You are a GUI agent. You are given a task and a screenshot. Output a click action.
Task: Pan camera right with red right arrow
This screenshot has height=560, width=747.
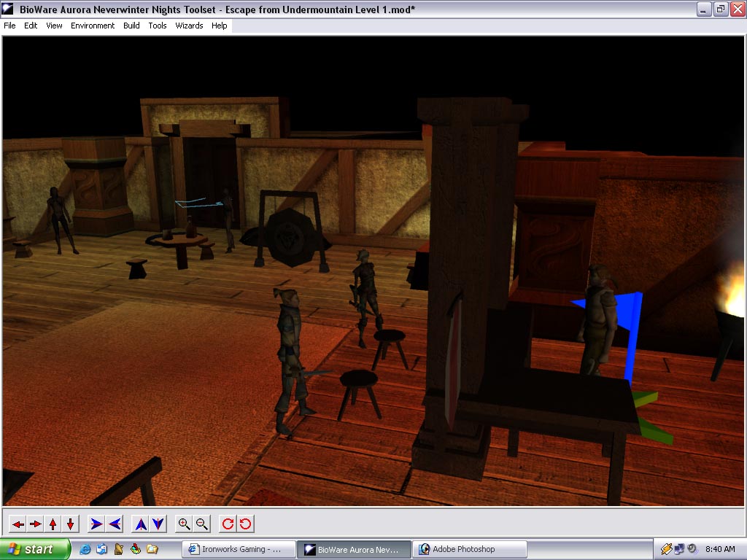pos(35,524)
